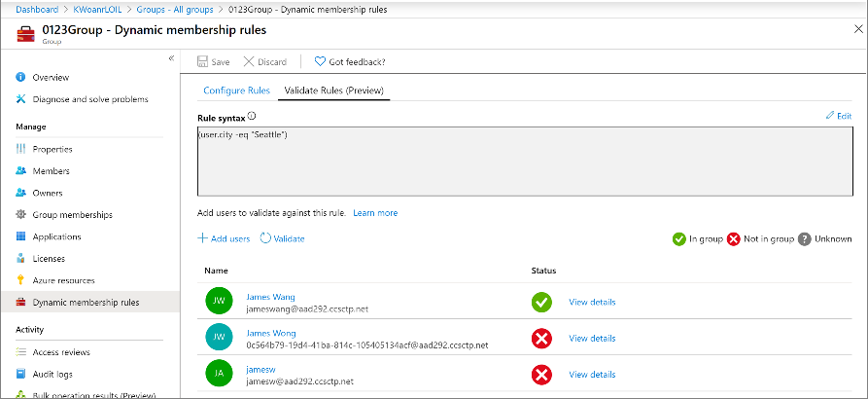Click the James Wang JW avatar
Viewport: 868px width, 399px height.
tap(220, 301)
